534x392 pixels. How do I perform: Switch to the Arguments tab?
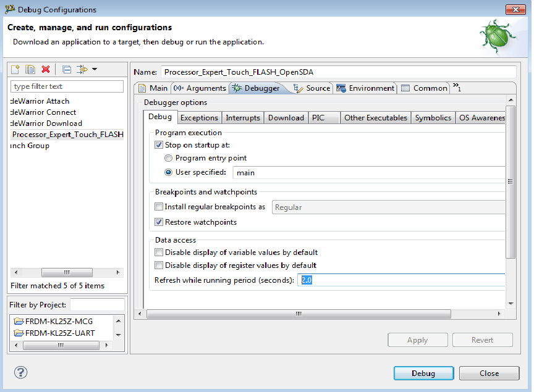pos(199,88)
